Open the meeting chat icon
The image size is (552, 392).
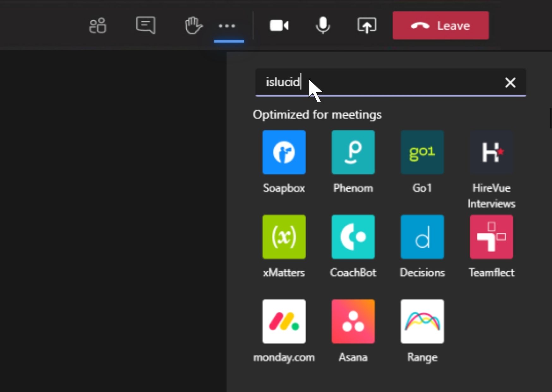[146, 25]
